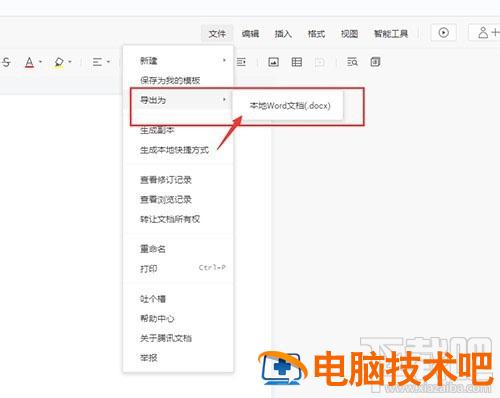The width and height of the screenshot is (500, 398).
Task: Click the text alignment icon
Action: (97, 62)
